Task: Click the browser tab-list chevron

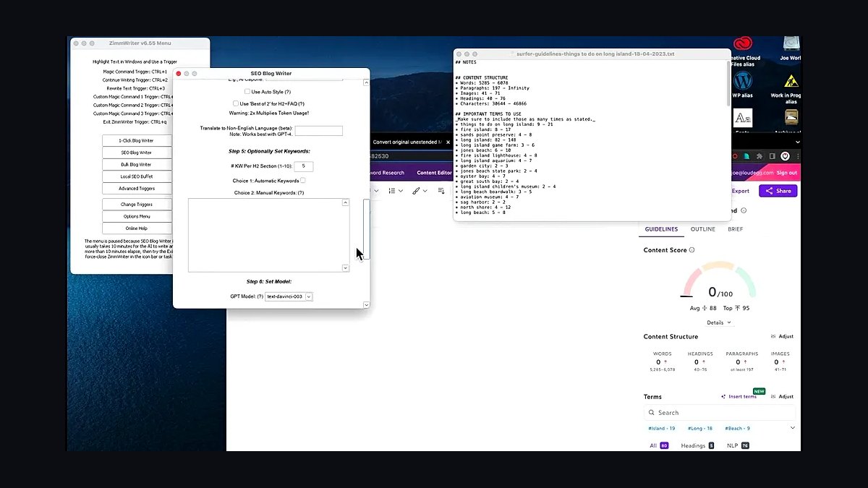Action: 797,142
